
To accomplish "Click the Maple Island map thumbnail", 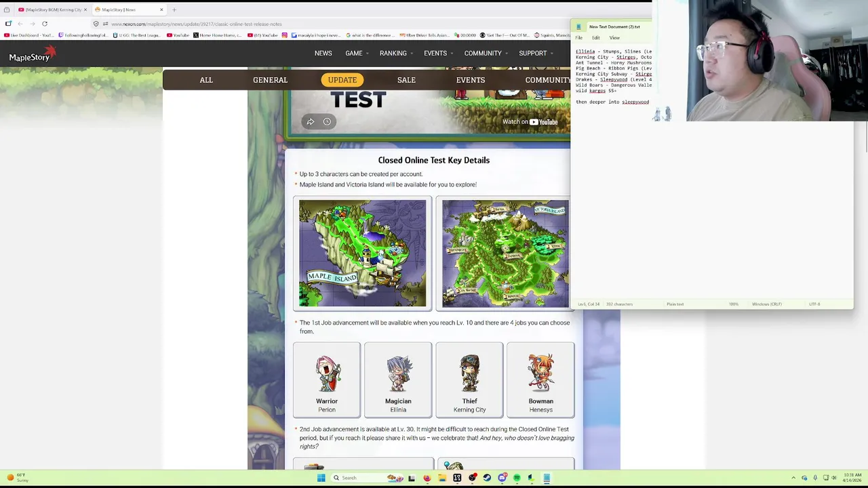I will [x=363, y=253].
